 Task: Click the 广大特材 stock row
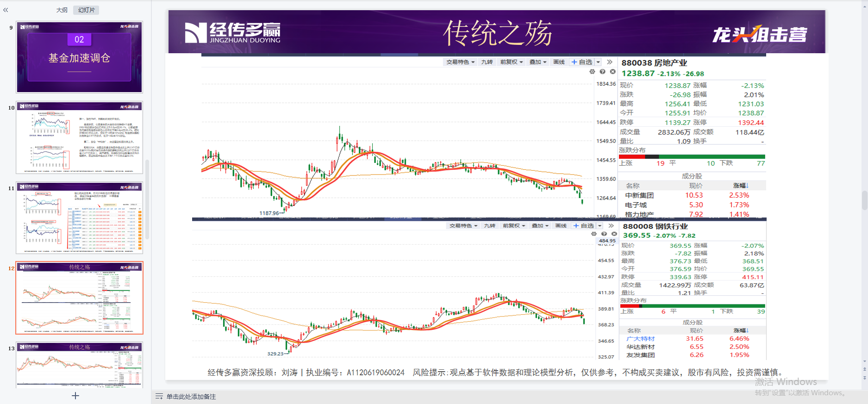coord(693,339)
